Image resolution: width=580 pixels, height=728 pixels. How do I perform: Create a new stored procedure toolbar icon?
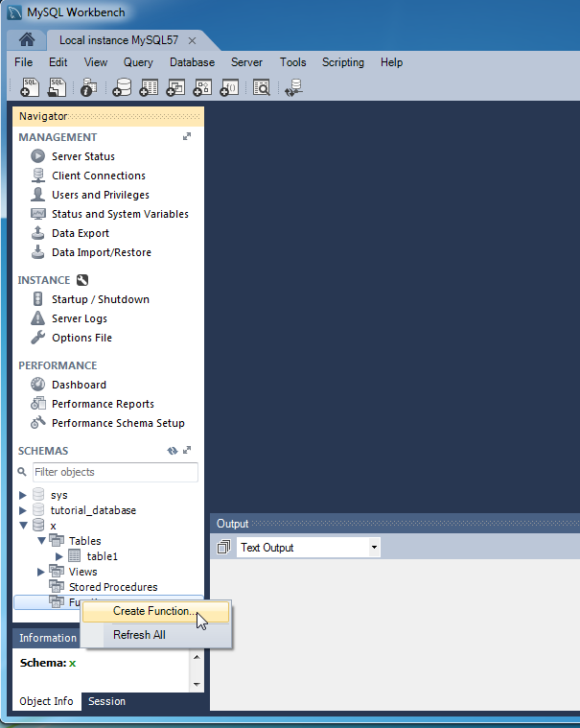tap(203, 87)
